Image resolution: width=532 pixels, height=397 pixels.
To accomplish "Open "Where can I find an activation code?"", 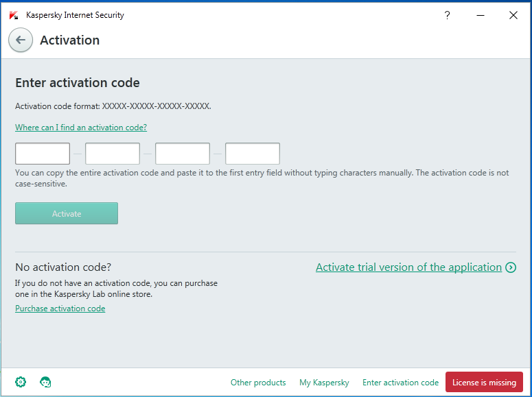I will point(81,128).
